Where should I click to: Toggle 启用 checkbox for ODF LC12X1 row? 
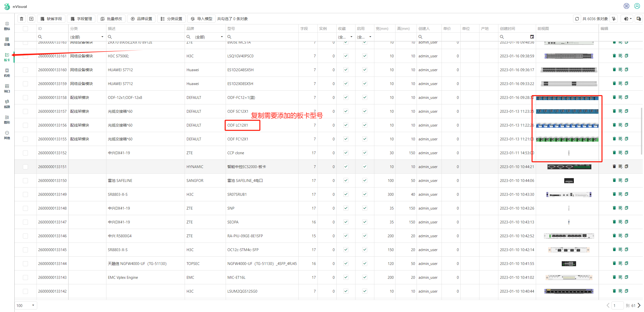tap(365, 125)
